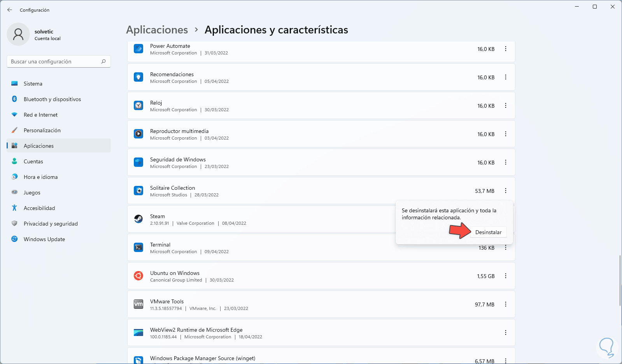Open the three-dot menu for Seguridad de Windows

point(506,163)
